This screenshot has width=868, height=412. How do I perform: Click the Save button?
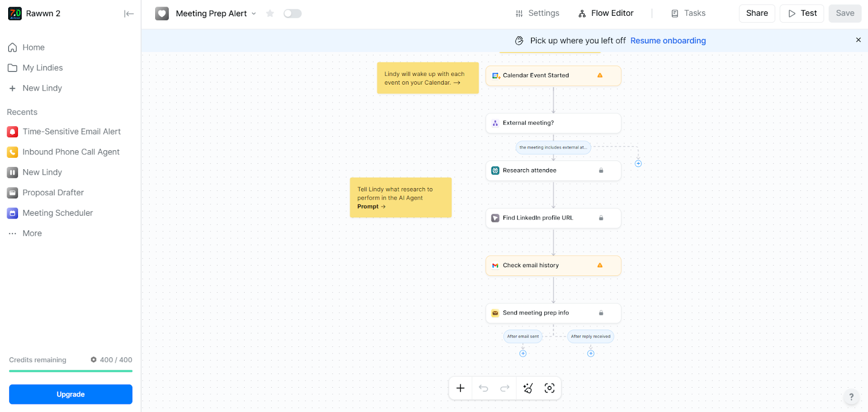click(x=845, y=13)
